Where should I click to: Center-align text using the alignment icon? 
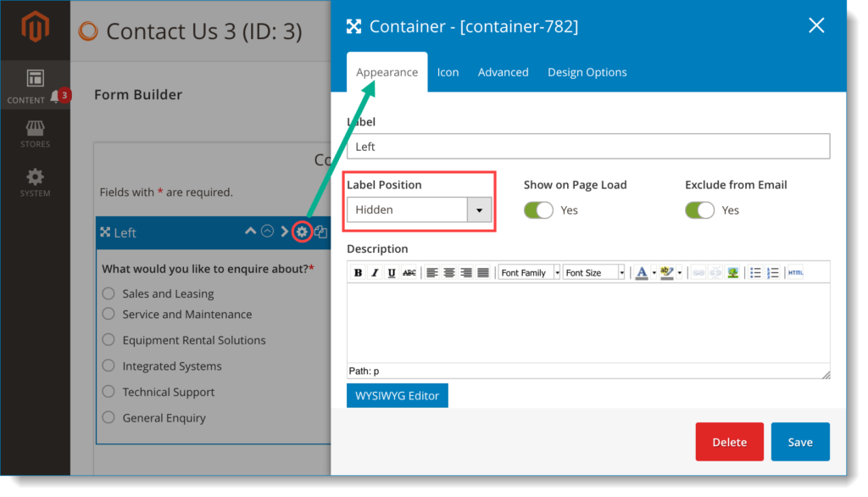coord(448,272)
